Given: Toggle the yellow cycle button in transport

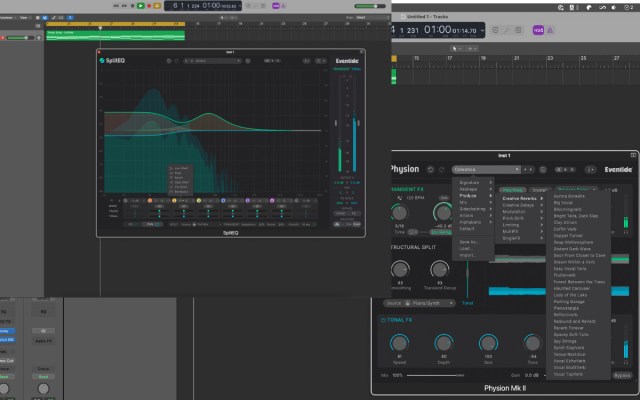Looking at the screenshot, I should 157,6.
